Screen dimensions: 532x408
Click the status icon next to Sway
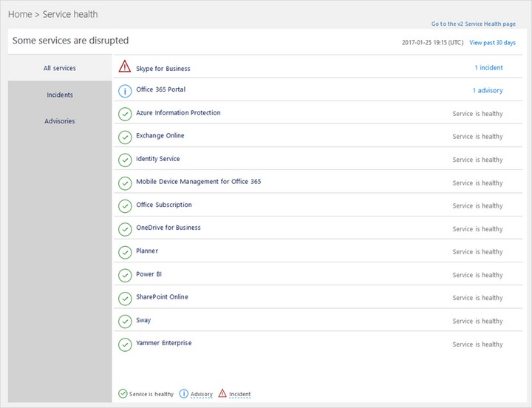125,322
